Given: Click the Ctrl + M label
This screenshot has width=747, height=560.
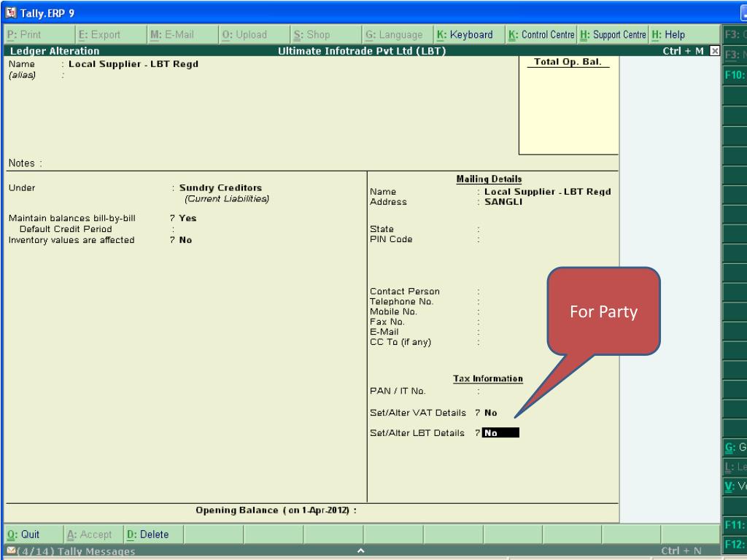Looking at the screenshot, I should coord(683,51).
